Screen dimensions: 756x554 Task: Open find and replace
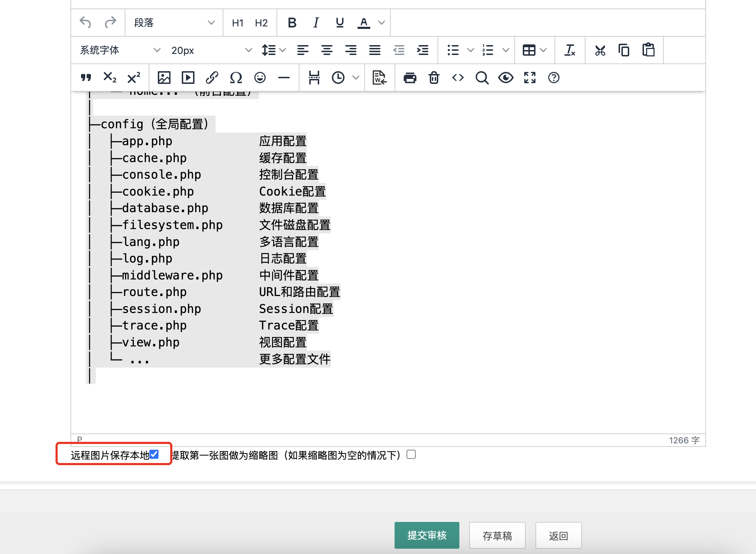point(482,78)
